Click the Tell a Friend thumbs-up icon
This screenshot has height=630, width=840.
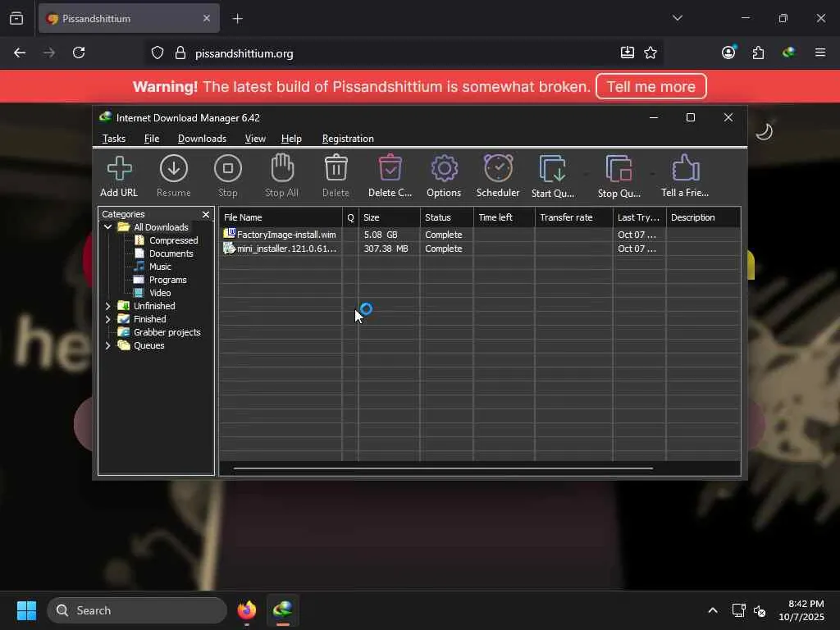click(685, 176)
